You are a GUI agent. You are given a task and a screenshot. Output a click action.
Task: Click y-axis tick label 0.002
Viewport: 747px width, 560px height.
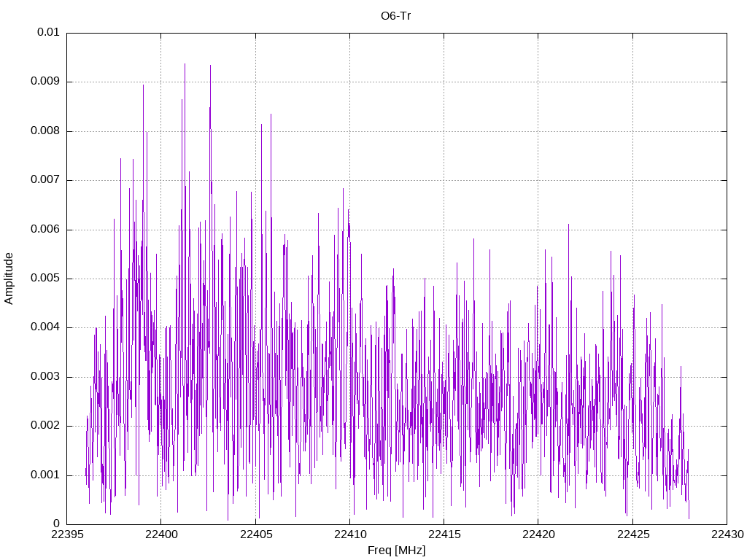[x=45, y=426]
